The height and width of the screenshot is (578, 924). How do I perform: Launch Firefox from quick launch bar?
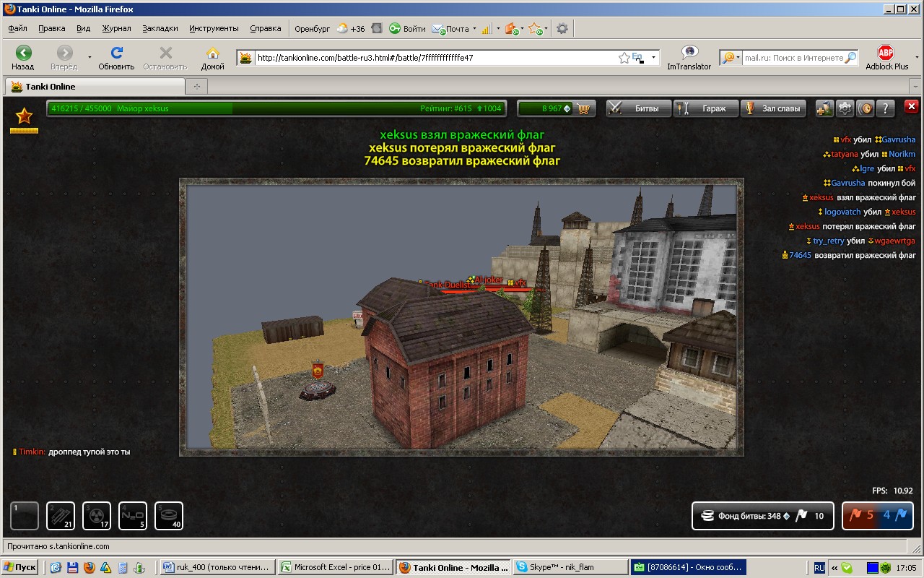(89, 568)
